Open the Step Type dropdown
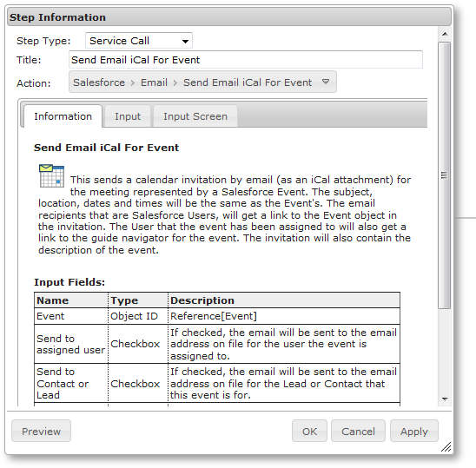 139,41
